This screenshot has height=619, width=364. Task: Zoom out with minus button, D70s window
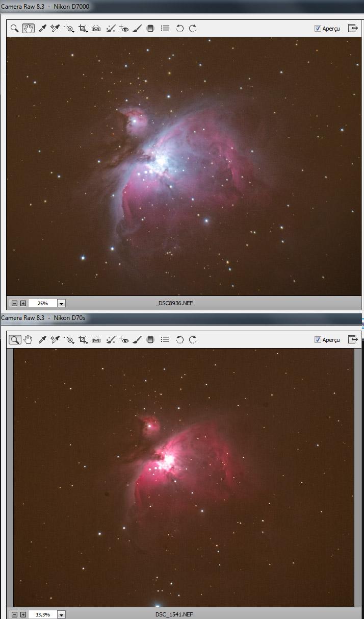pos(15,614)
